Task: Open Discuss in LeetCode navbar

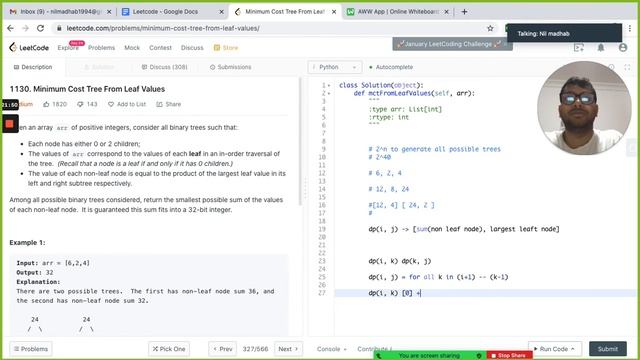Action: tap(192, 48)
